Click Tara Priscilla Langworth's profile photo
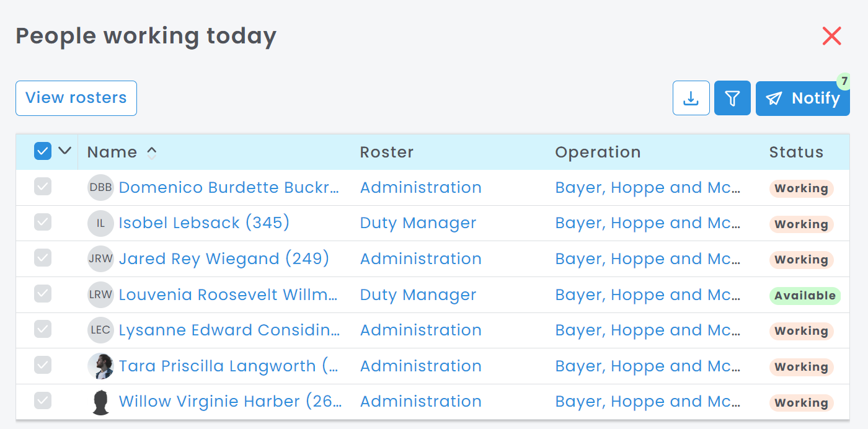This screenshot has width=868, height=429. (x=100, y=366)
